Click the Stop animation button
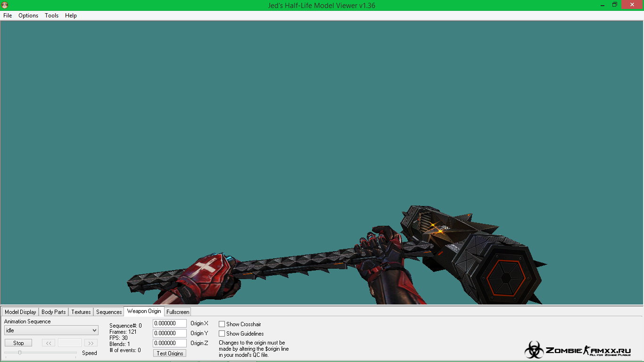Image resolution: width=644 pixels, height=362 pixels. click(x=18, y=343)
